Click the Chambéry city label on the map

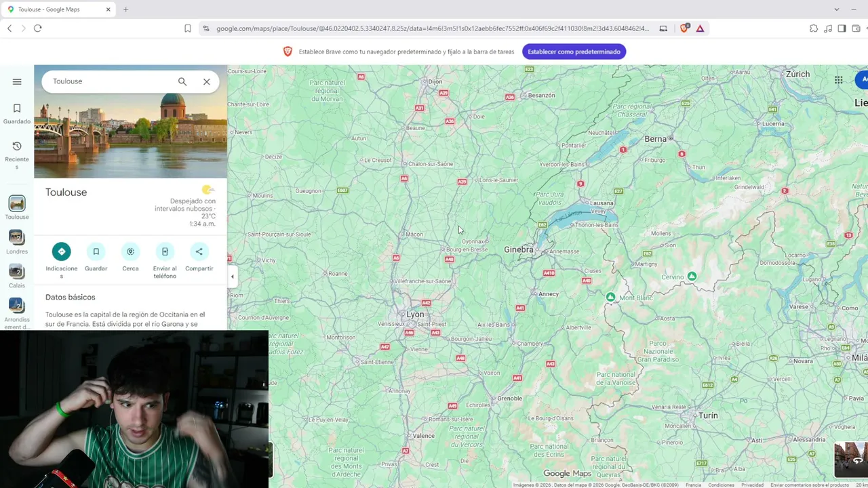pos(532,344)
